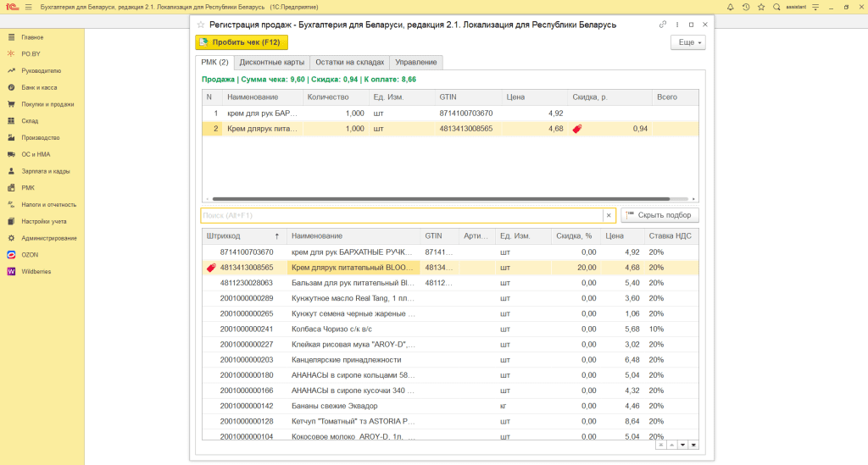
Task: Open global search magnifier icon
Action: pyautogui.click(x=776, y=7)
